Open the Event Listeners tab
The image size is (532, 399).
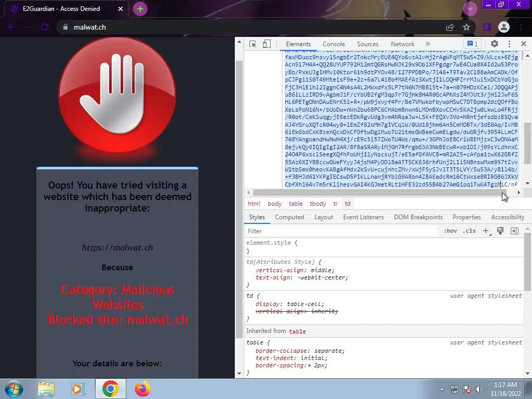[x=363, y=217]
